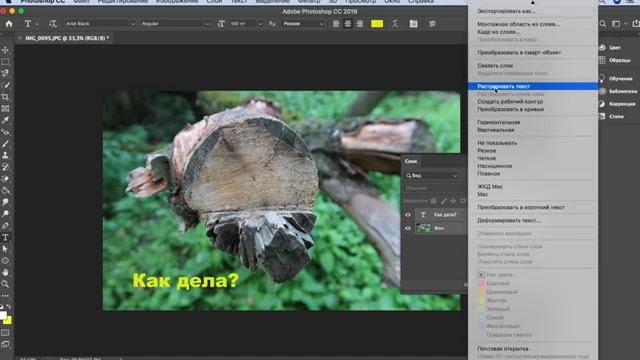This screenshot has width=640, height=360.
Task: Select the Lasso tool
Action: tap(5, 73)
